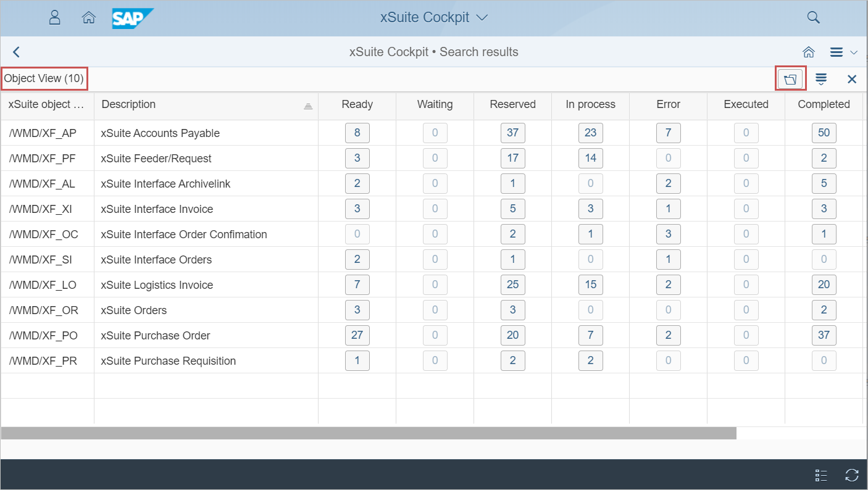Click the Error column header
This screenshot has height=490, width=868.
pos(668,105)
